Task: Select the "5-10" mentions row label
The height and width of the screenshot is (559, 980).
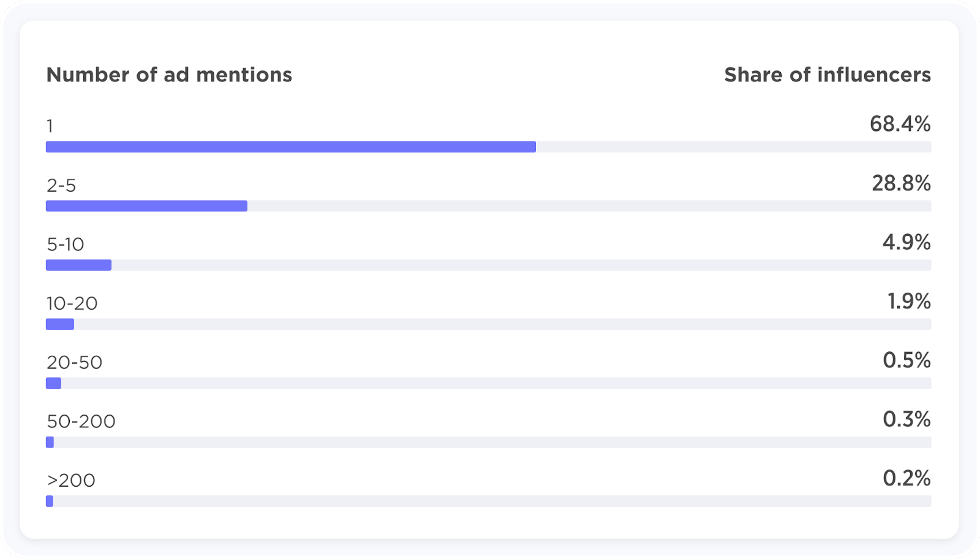Action: pos(66,244)
